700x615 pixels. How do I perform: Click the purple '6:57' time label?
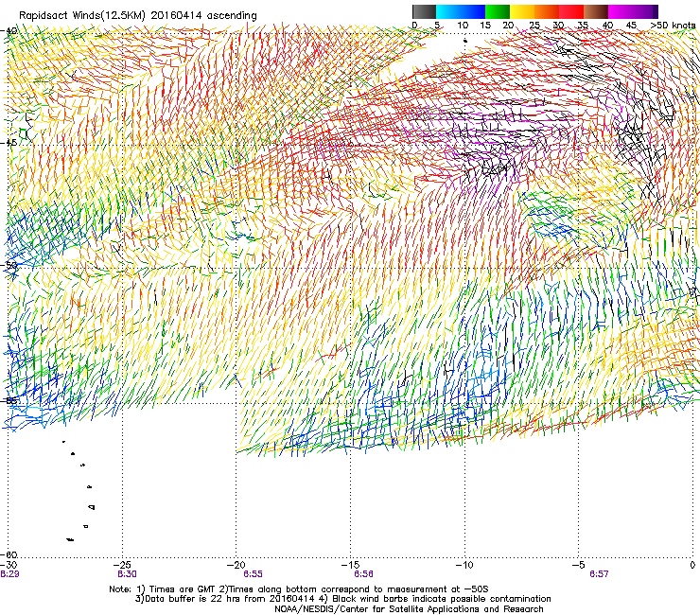tap(599, 574)
